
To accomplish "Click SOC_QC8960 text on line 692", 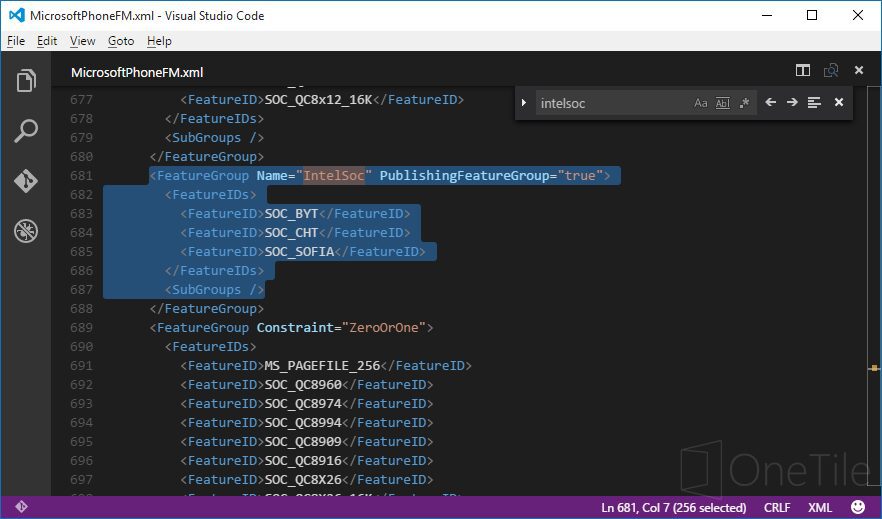I will (303, 385).
